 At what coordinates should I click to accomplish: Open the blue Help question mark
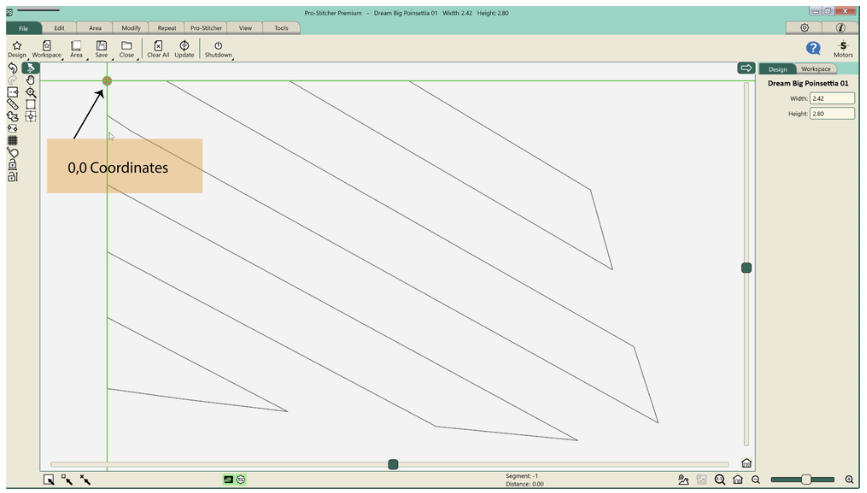pos(813,47)
